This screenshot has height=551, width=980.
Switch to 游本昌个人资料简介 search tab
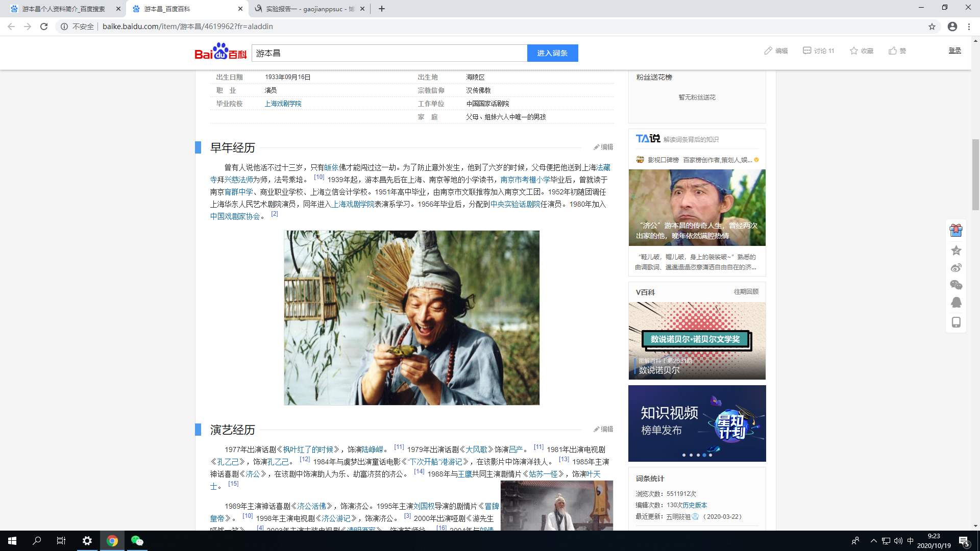64,9
